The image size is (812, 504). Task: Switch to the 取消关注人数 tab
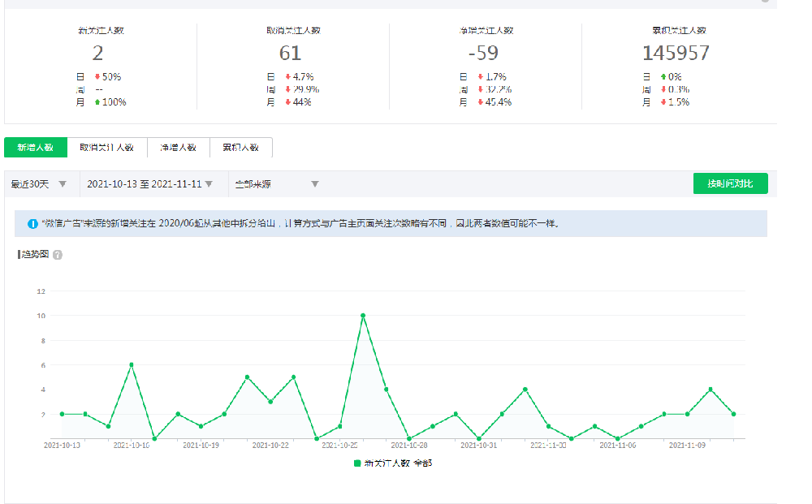(x=106, y=147)
